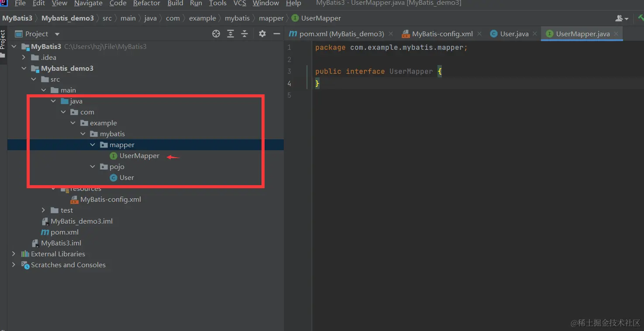This screenshot has height=331, width=644.
Task: Click the Build project hammer icon
Action: click(x=641, y=18)
